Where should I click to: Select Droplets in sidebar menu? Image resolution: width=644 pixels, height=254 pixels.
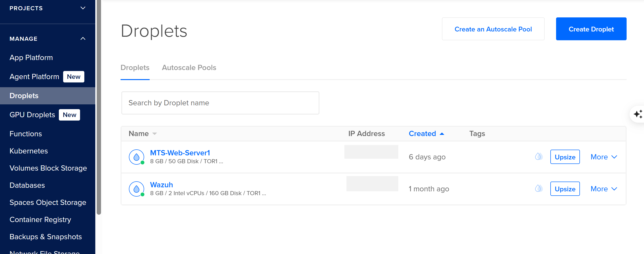point(47,96)
